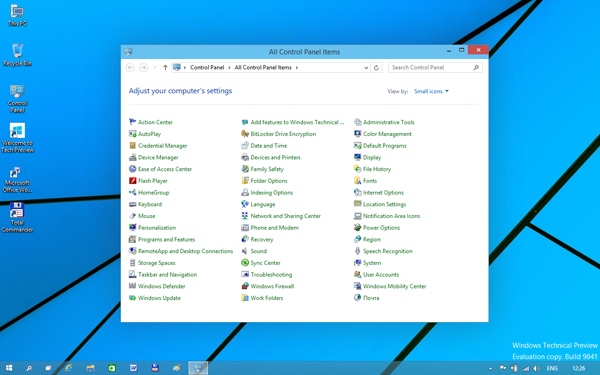Open Task View button on taskbar
This screenshot has width=600, height=375.
[48, 368]
